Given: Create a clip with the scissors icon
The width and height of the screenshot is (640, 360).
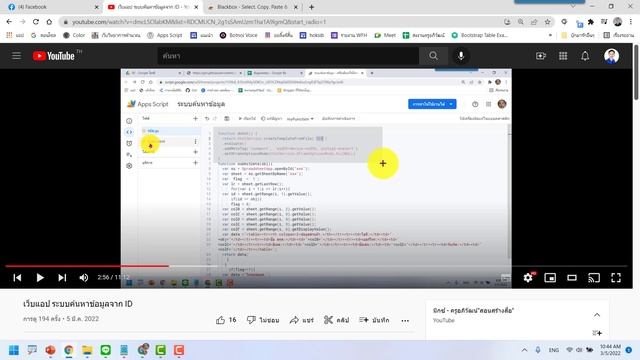Looking at the screenshot, I should tap(328, 320).
